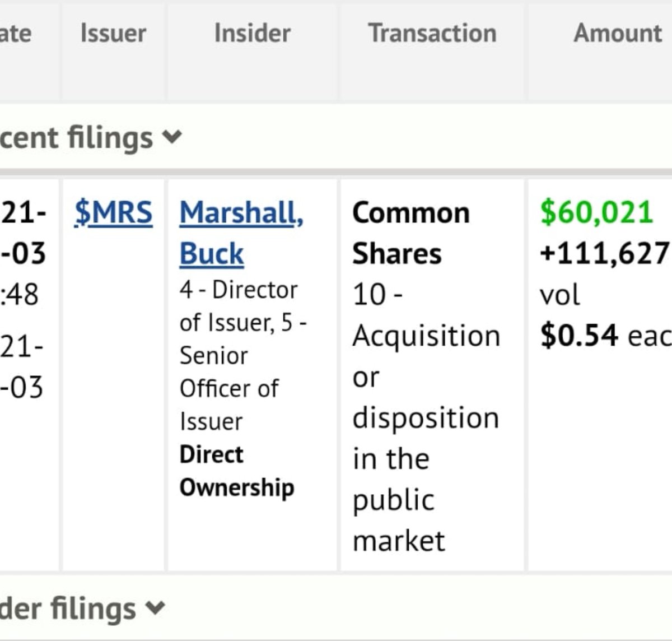This screenshot has width=672, height=641.
Task: Sort by the Amount column header
Action: (618, 33)
